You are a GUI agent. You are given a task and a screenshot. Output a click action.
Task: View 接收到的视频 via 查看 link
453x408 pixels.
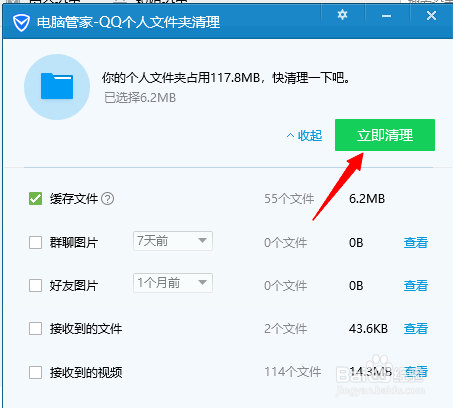point(416,372)
